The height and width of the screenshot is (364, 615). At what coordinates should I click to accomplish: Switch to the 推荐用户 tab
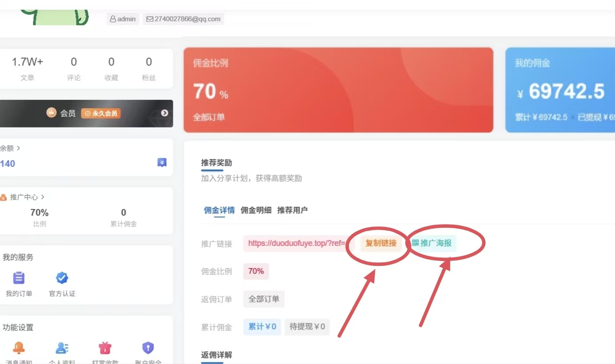tap(292, 210)
